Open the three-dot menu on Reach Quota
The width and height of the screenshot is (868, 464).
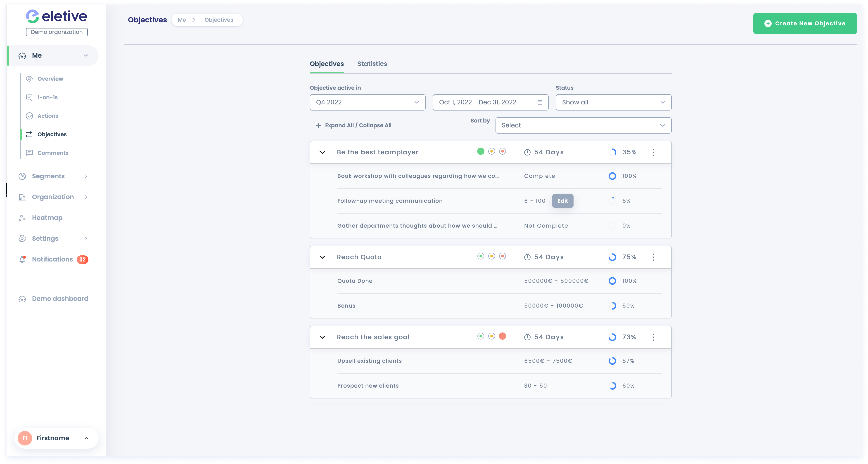[x=654, y=257]
